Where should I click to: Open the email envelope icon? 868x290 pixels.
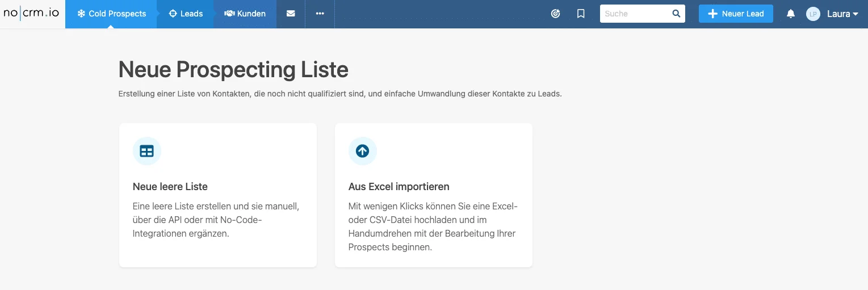291,14
